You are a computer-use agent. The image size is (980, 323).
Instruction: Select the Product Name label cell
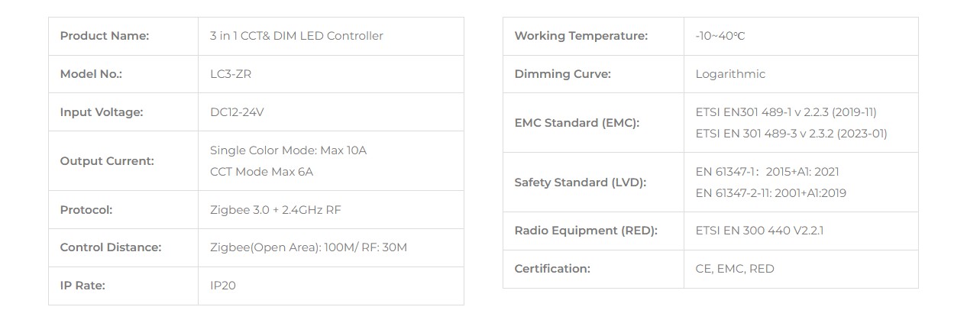[x=123, y=36]
